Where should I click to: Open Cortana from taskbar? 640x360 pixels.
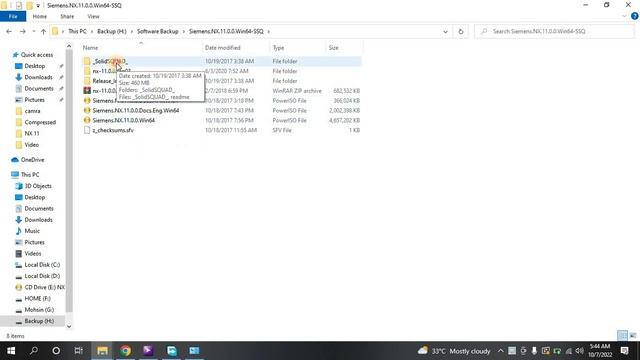56,351
